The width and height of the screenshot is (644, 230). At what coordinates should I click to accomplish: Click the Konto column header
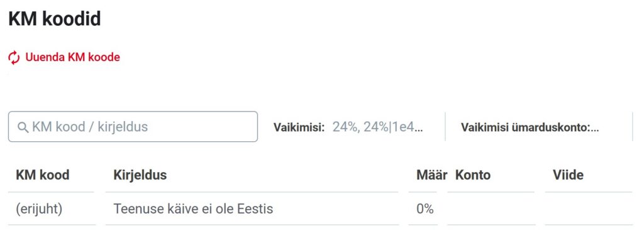pos(473,175)
